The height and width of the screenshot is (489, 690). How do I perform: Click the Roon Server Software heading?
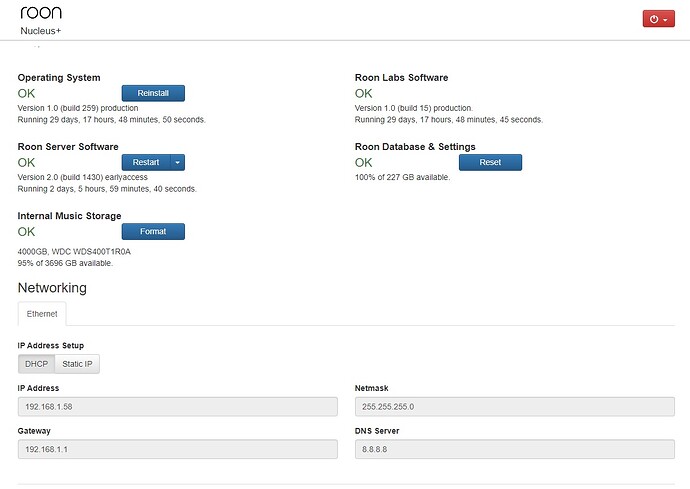[x=68, y=147]
